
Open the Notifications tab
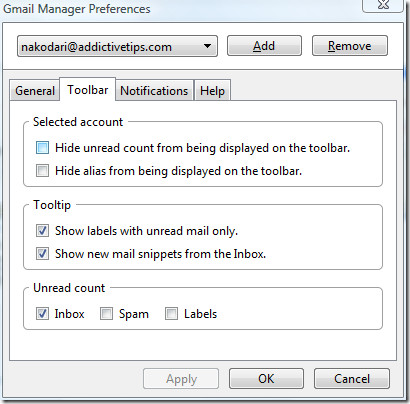(154, 91)
